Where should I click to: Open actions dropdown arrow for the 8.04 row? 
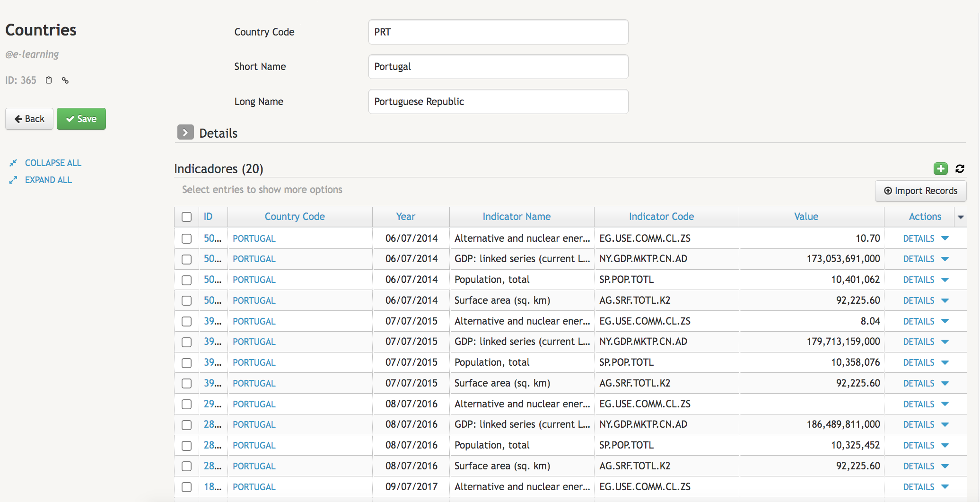[x=945, y=321]
